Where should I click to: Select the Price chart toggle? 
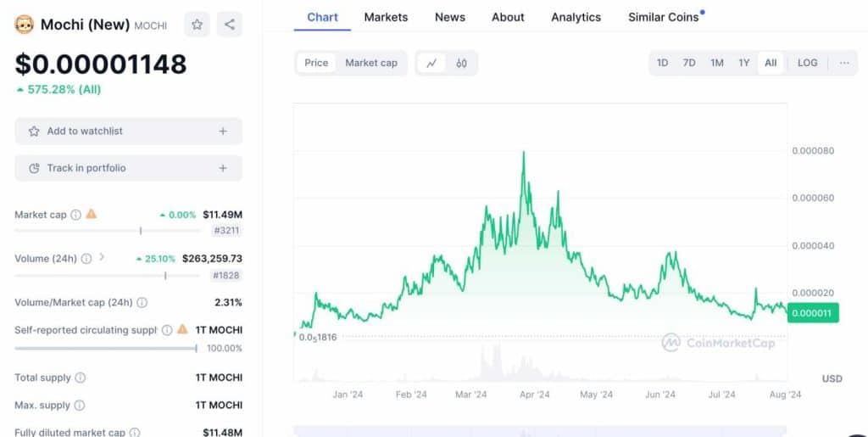click(x=316, y=63)
